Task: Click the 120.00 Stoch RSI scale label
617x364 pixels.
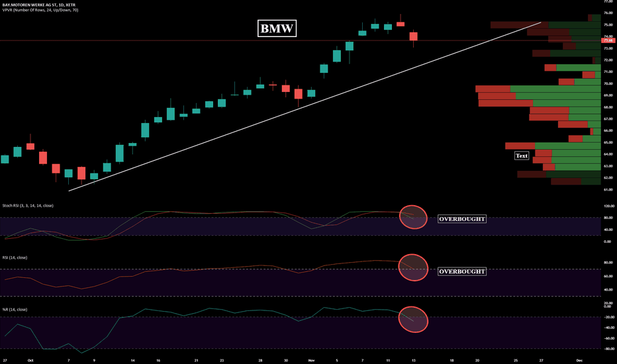Action: (608, 206)
